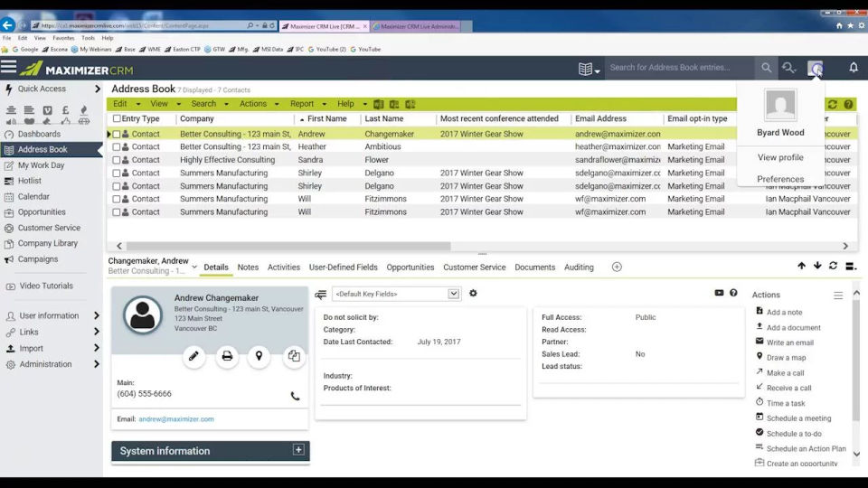Dial the main phone number icon
This screenshot has width=868, height=488.
[x=295, y=396]
